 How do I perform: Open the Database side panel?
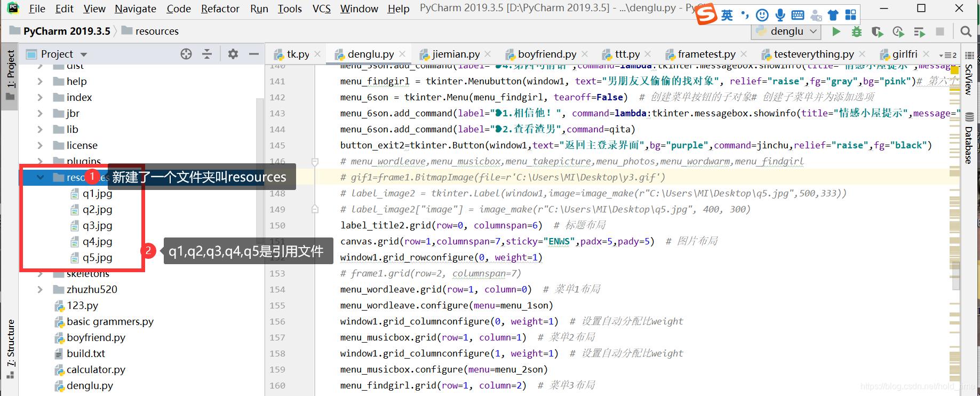pyautogui.click(x=969, y=138)
